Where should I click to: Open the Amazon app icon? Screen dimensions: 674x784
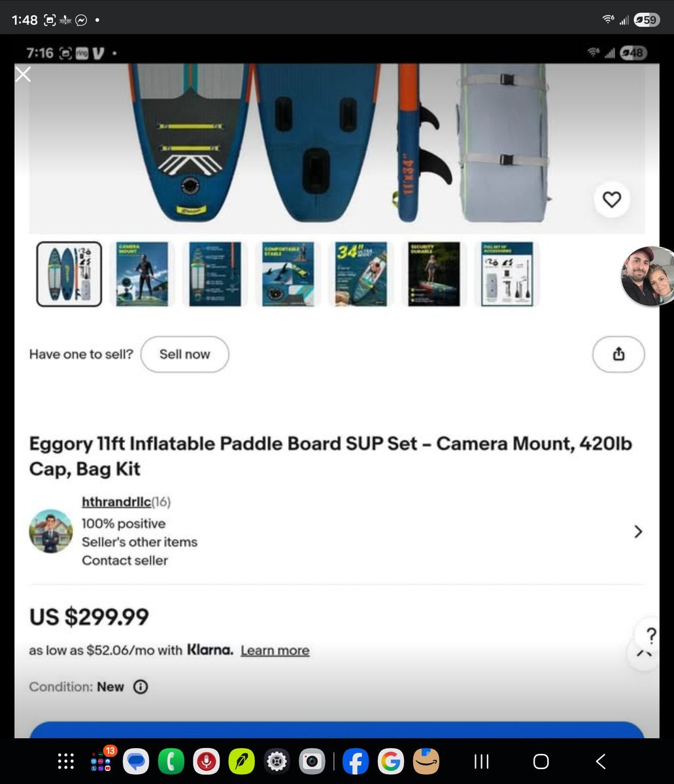(x=426, y=762)
